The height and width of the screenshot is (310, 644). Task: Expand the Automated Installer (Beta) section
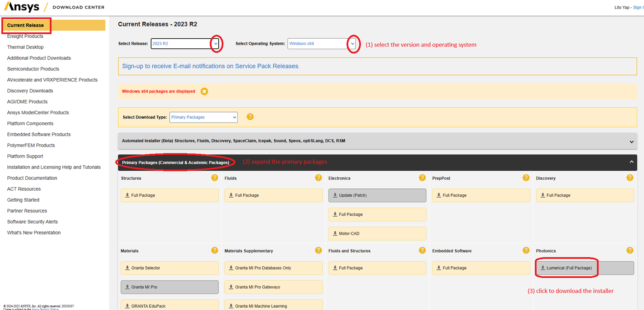tap(377, 141)
